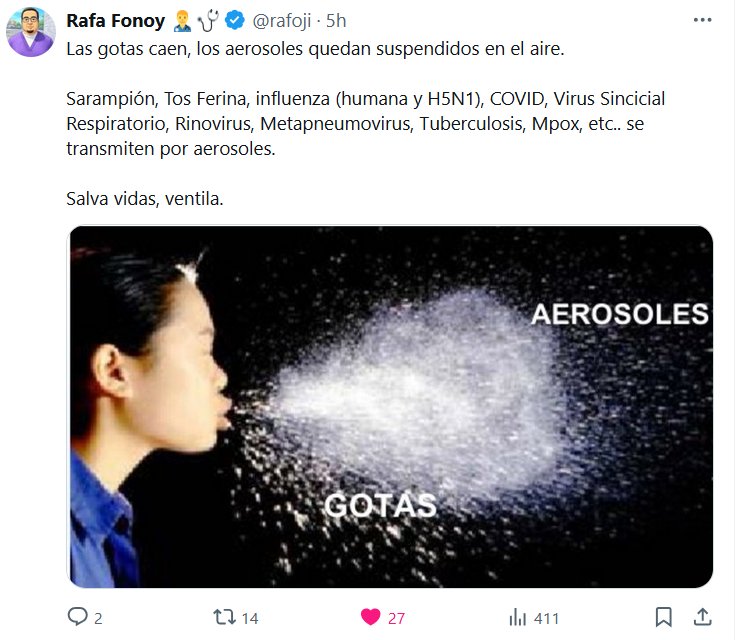Click the reply count number 2
738x640 pixels.
click(98, 618)
